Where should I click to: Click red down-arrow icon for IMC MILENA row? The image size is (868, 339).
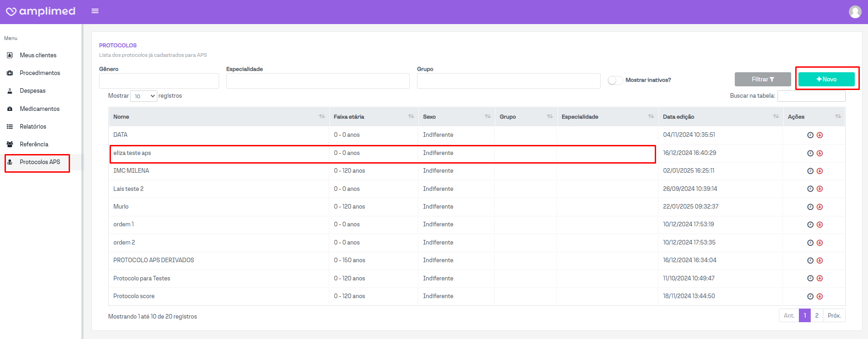[x=820, y=171]
